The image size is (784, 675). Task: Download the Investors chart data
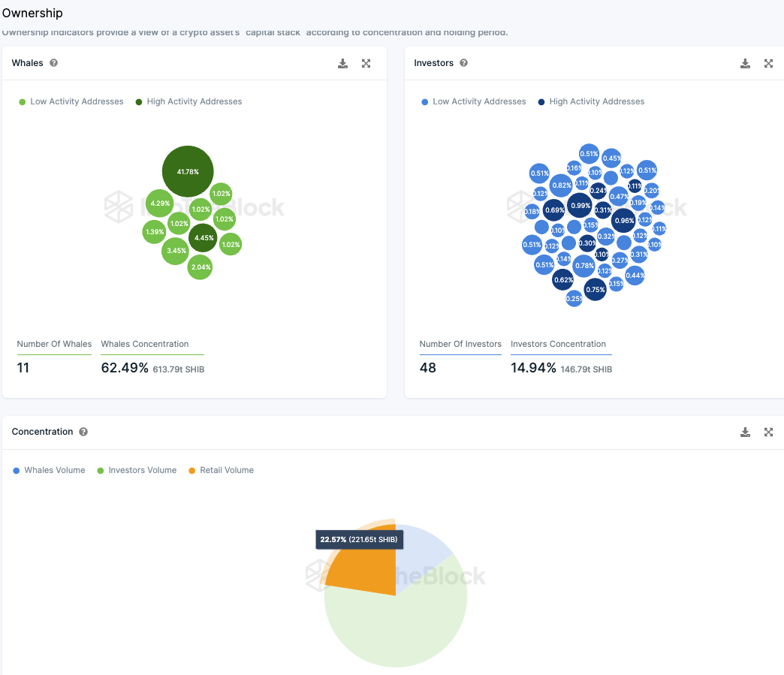tap(745, 64)
